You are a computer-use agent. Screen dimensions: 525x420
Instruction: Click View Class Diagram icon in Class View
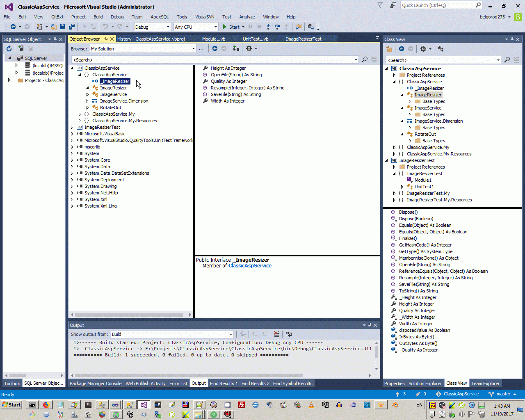point(441,49)
